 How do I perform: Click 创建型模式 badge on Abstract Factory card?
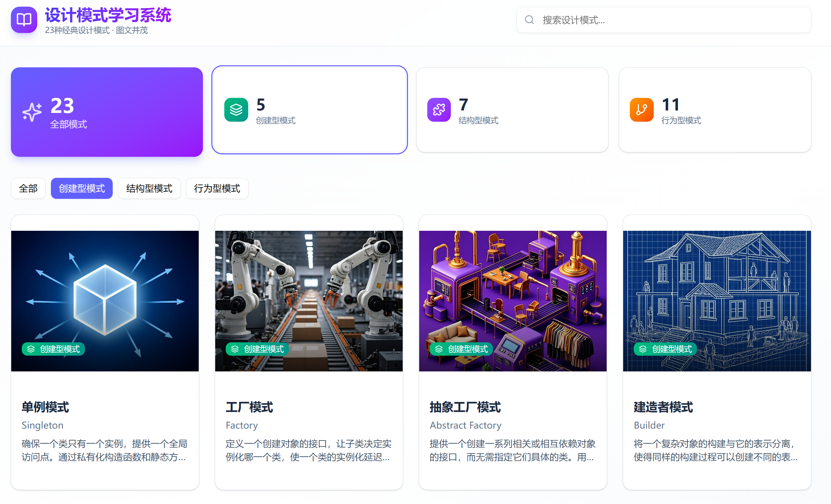pyautogui.click(x=461, y=349)
